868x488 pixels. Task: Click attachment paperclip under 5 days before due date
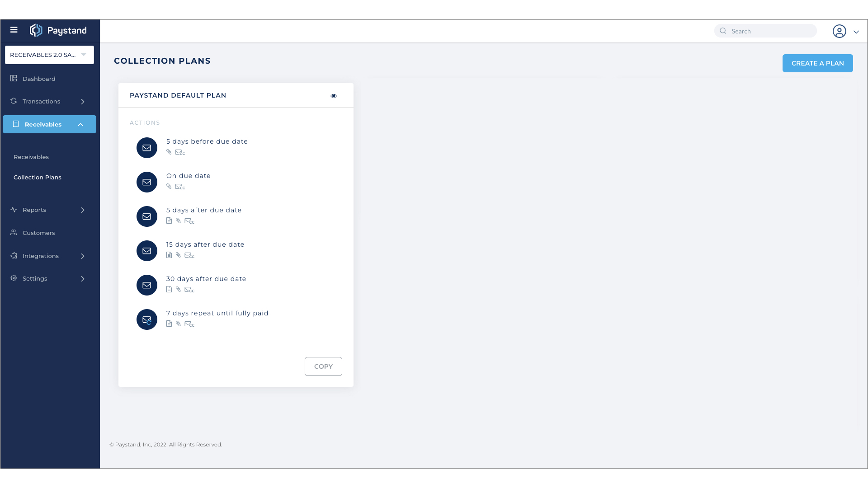169,152
